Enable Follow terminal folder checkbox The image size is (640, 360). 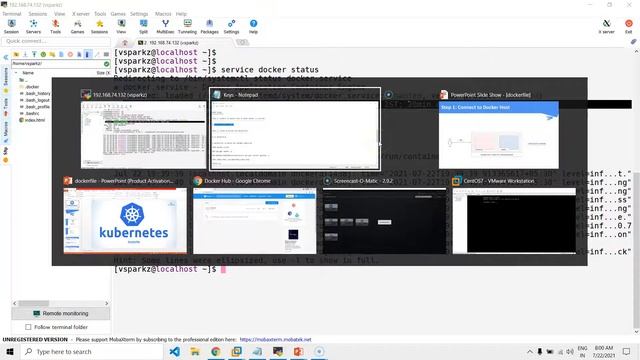(28, 327)
